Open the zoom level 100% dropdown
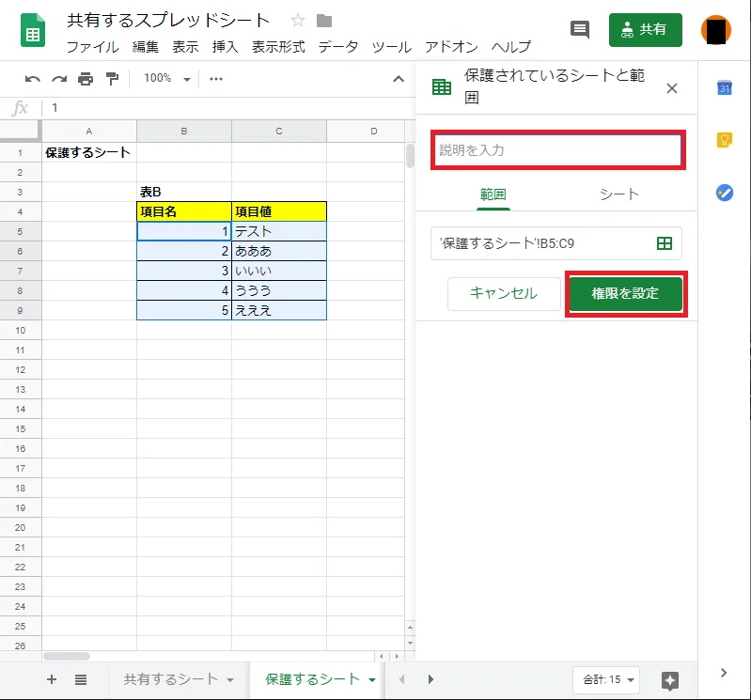Viewport: 751px width, 700px height. click(167, 79)
